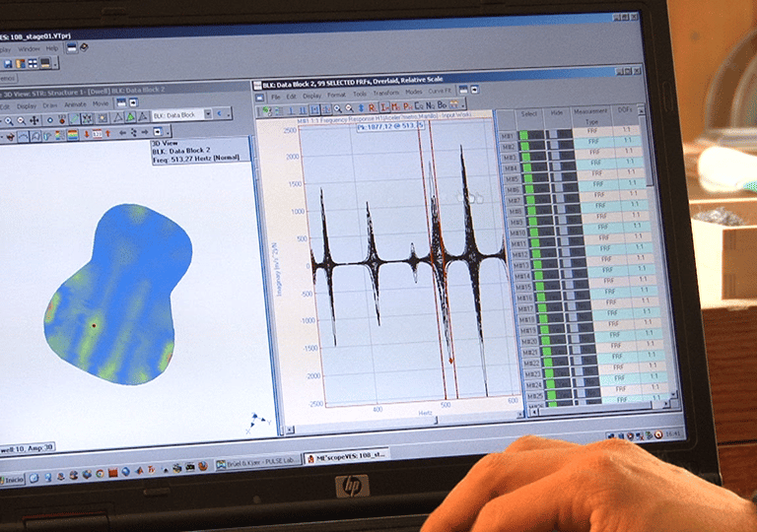Click the green refresh icon in Data Block toolbar
This screenshot has height=532, width=757.
pos(266,111)
